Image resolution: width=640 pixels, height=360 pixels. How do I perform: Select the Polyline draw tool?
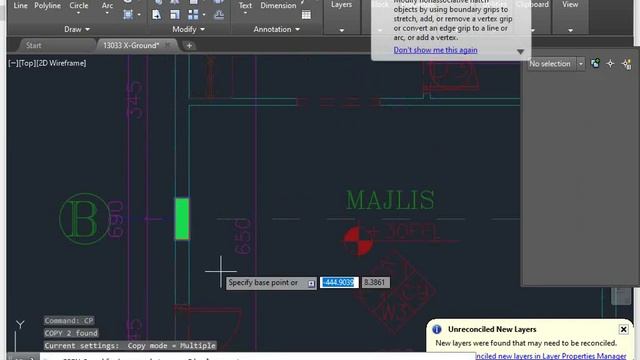47,5
